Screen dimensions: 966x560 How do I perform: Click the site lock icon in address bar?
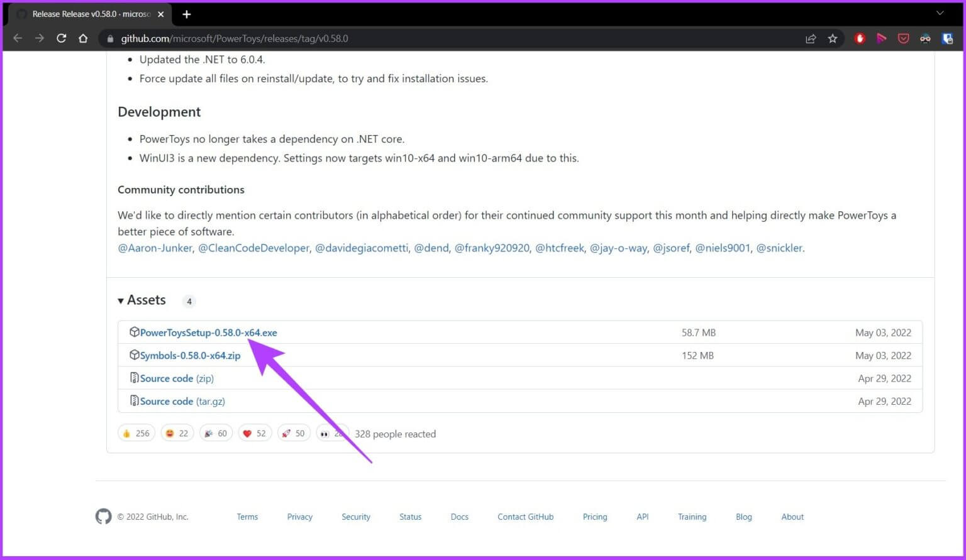[110, 38]
